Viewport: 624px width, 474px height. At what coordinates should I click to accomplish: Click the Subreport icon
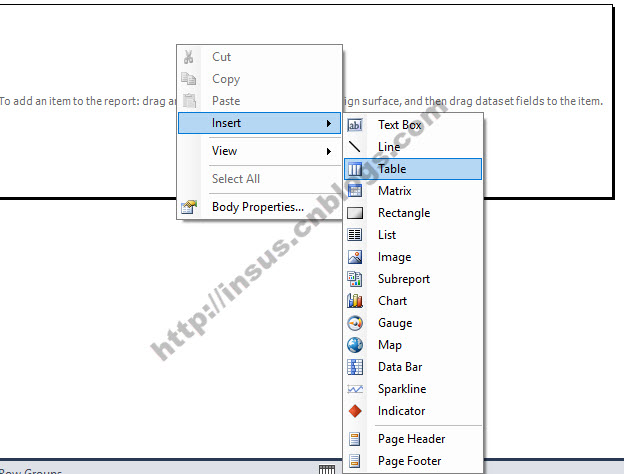[x=355, y=279]
